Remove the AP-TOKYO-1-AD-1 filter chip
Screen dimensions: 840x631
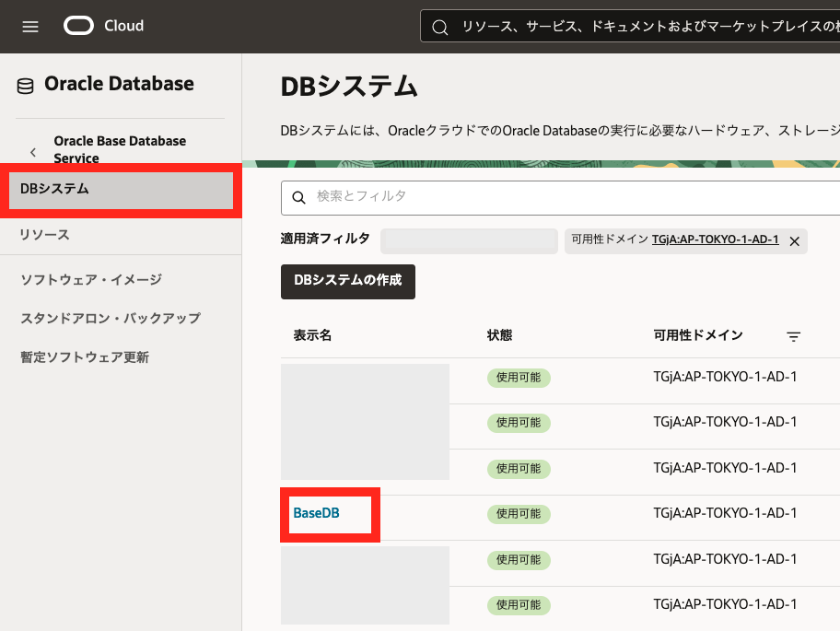[794, 240]
